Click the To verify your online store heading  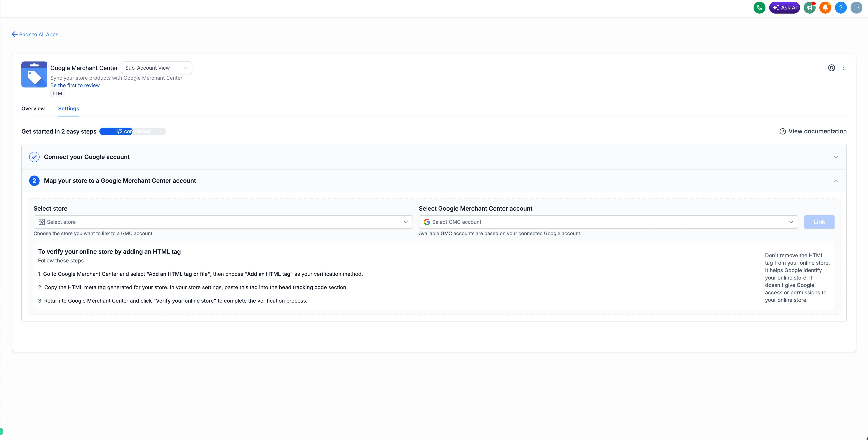[110, 252]
